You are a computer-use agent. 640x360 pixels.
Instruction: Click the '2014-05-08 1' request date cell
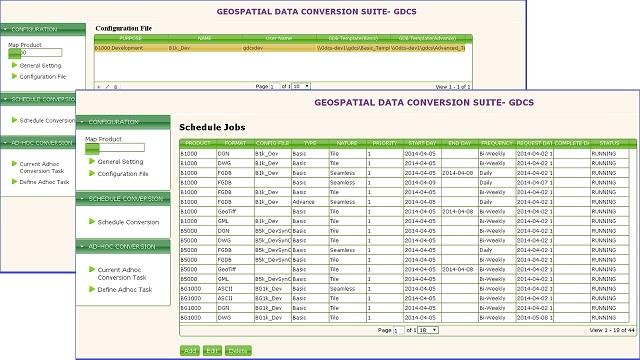tap(534, 318)
